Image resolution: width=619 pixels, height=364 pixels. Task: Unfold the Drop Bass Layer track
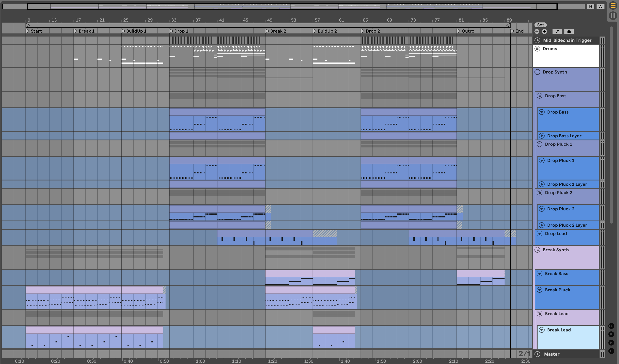click(x=542, y=136)
